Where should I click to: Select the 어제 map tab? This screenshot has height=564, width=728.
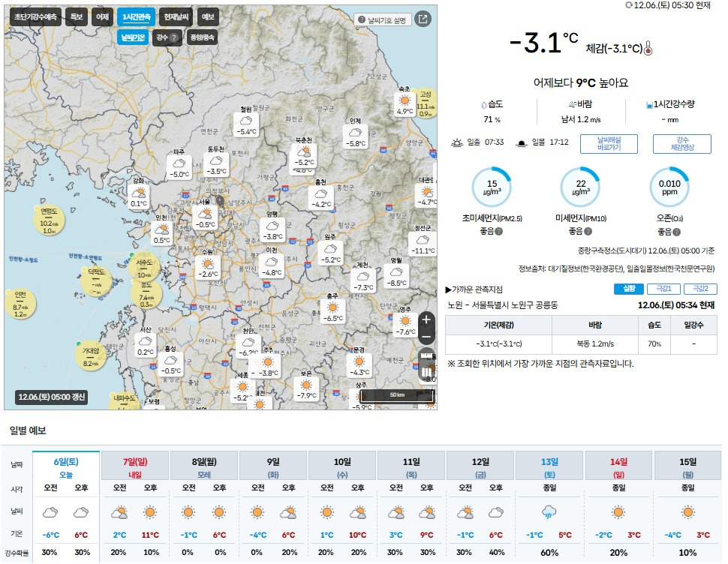[102, 17]
